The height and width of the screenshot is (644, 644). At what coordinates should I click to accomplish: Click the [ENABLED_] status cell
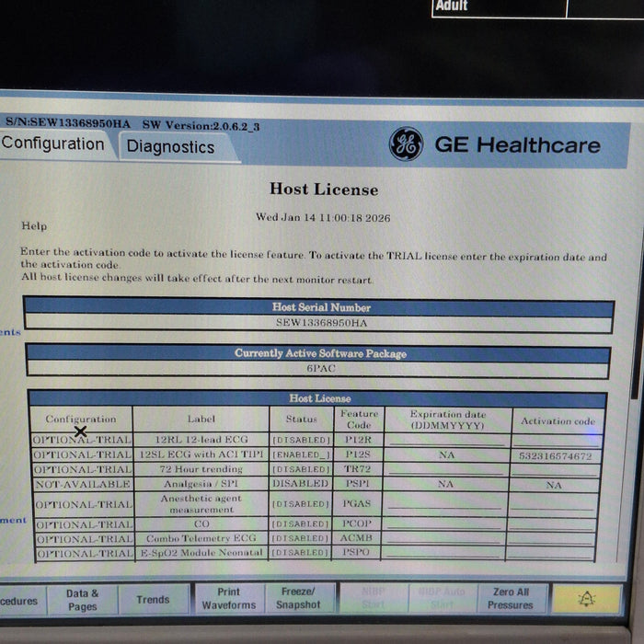(301, 454)
